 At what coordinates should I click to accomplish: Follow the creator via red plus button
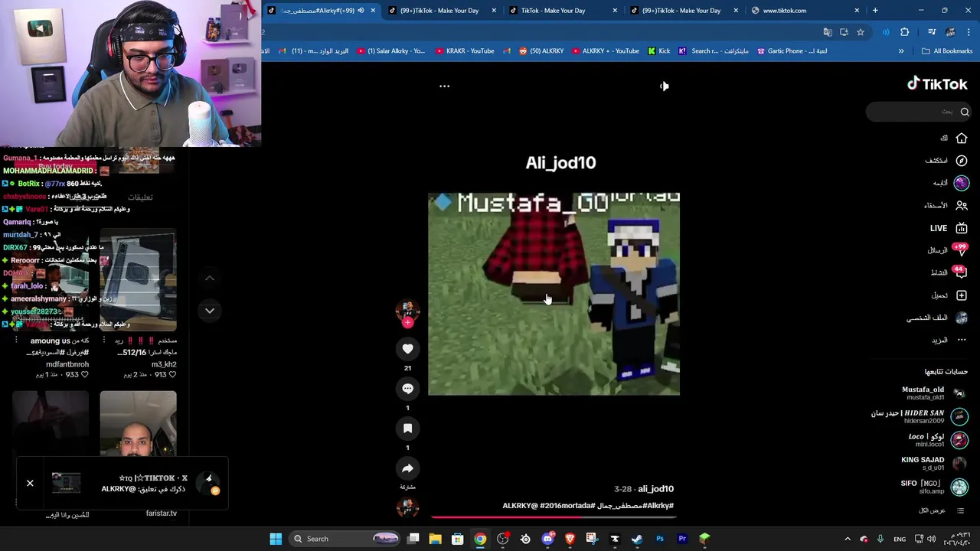407,323
